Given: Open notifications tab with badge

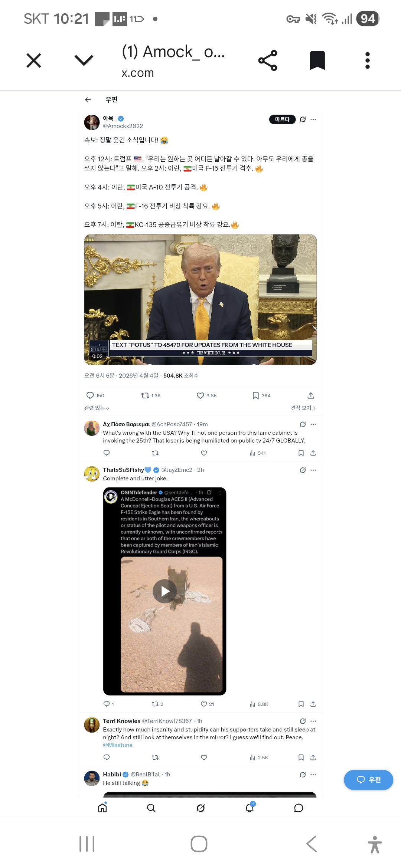Looking at the screenshot, I should (x=250, y=807).
